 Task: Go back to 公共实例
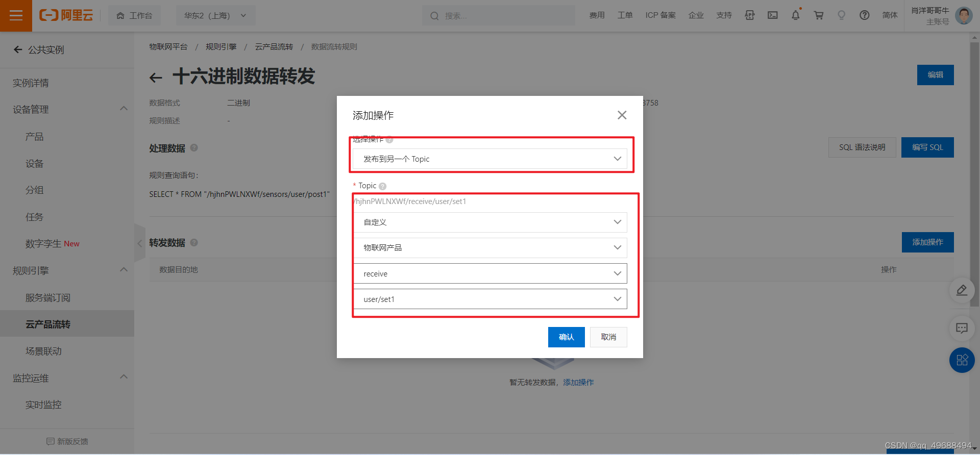pyautogui.click(x=39, y=49)
